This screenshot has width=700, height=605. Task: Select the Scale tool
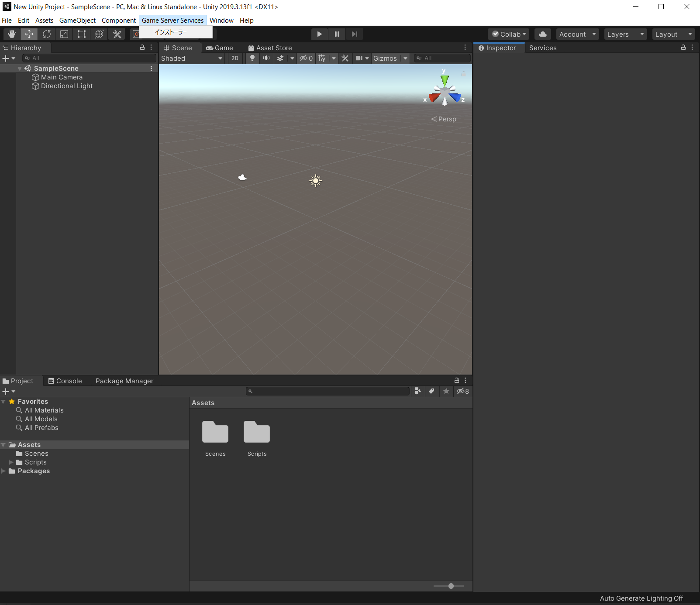(64, 34)
